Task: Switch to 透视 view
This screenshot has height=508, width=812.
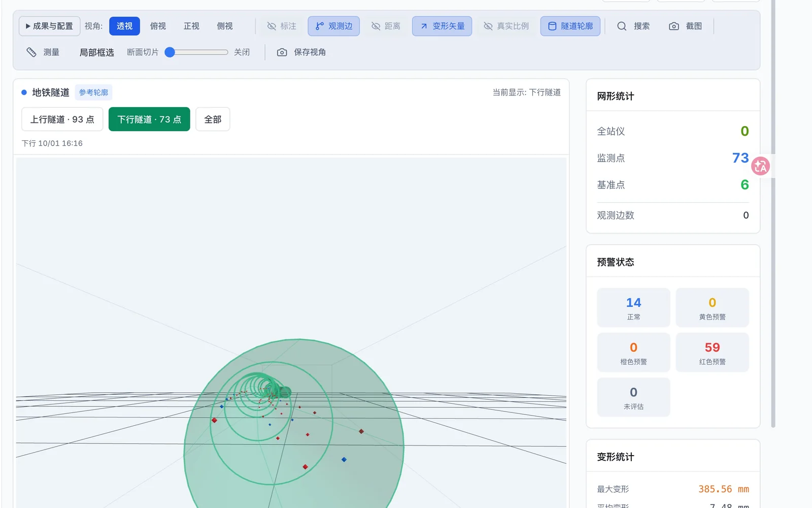Action: (124, 26)
